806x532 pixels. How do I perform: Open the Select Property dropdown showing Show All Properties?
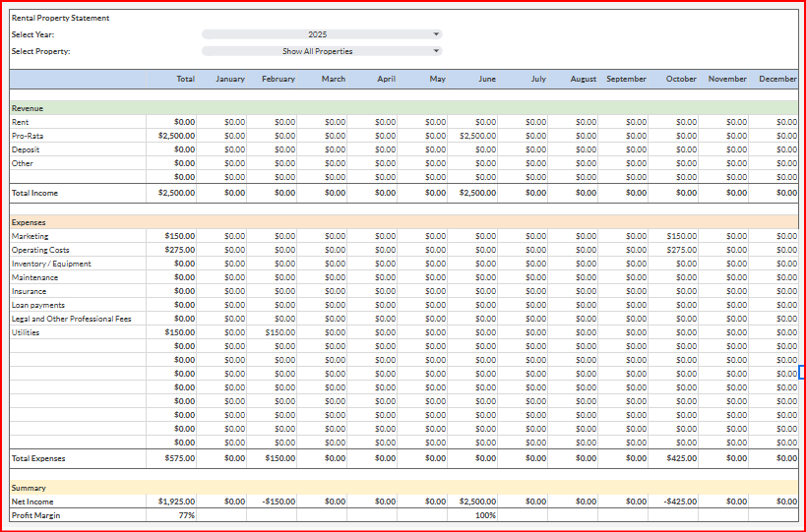coord(322,51)
